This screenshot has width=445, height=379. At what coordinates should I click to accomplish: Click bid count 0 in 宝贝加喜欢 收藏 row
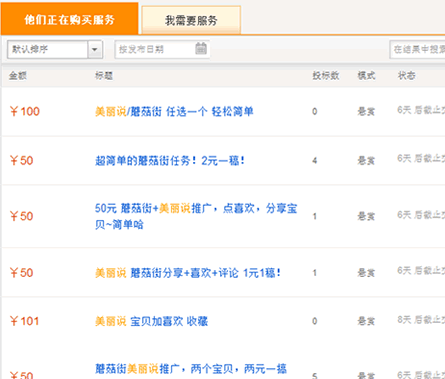(x=315, y=321)
